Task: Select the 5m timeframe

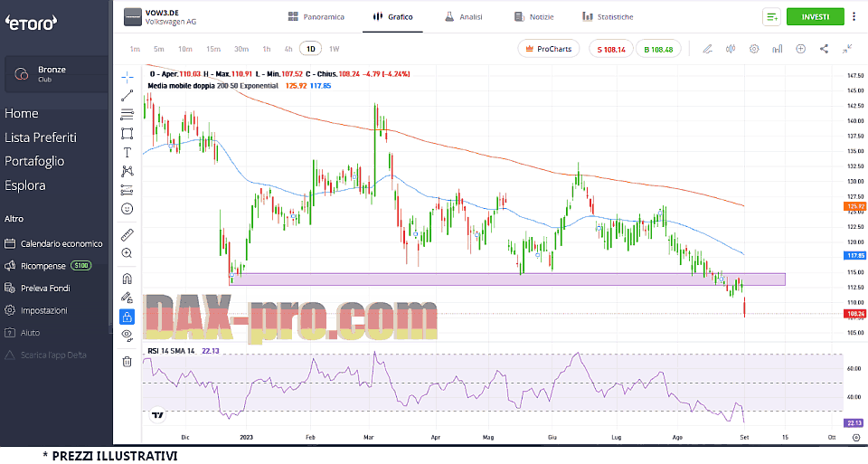Action: [159, 49]
